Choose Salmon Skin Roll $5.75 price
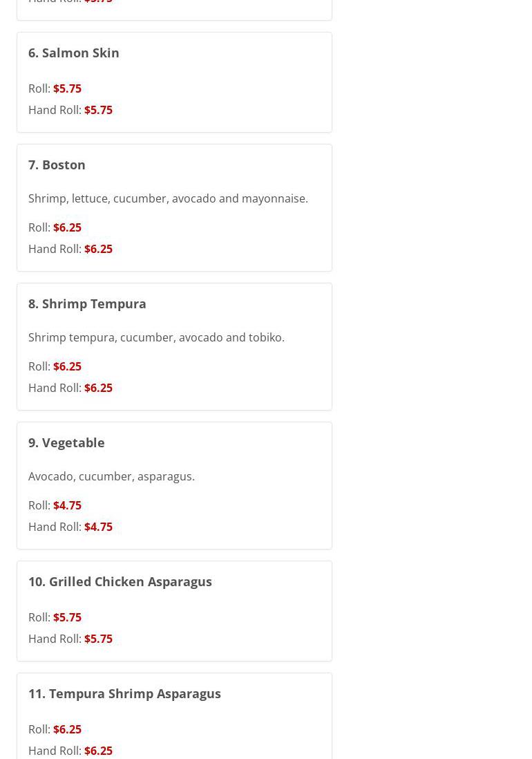 click(67, 88)
